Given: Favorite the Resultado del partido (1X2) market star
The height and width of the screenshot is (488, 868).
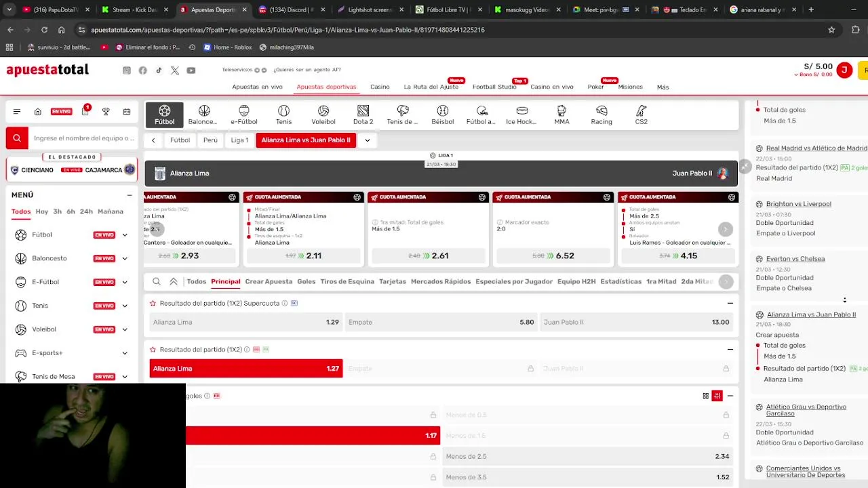Looking at the screenshot, I should point(153,350).
